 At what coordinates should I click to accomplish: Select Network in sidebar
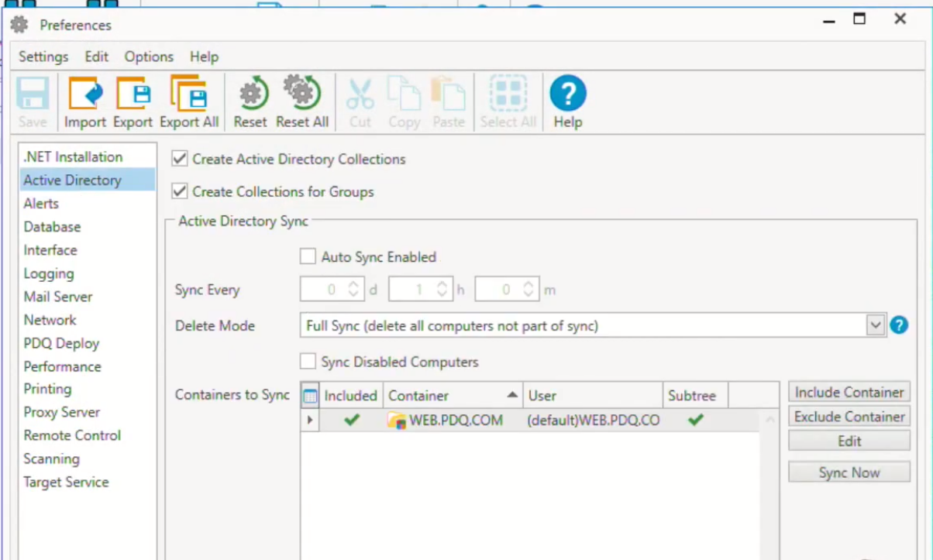[x=87, y=319]
